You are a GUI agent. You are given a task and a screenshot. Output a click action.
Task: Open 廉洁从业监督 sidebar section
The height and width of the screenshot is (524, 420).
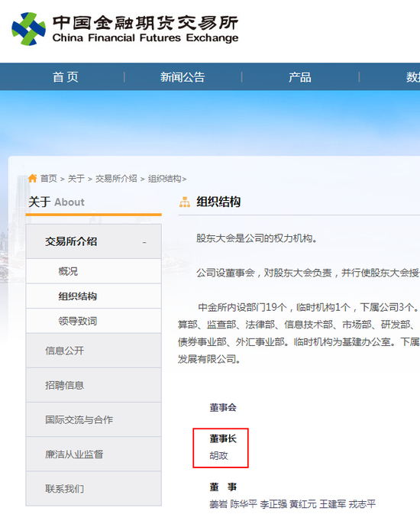point(94,454)
